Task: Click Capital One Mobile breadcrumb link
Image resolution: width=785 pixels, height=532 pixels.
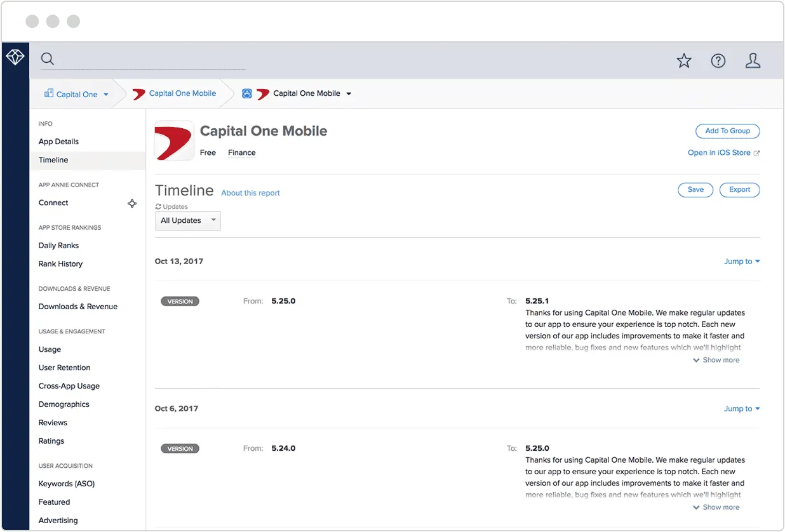Action: [182, 93]
